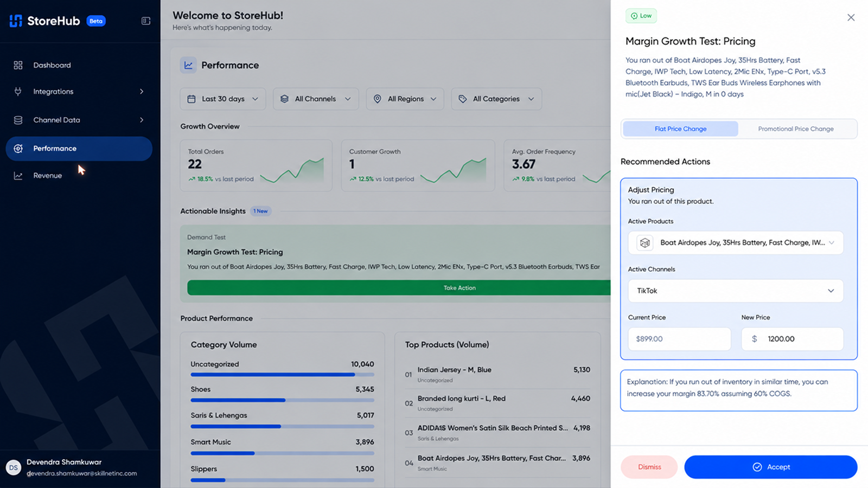Screen dimensions: 868x488
Task: Expand the TikTok Active Channels dropdown
Action: tap(736, 291)
